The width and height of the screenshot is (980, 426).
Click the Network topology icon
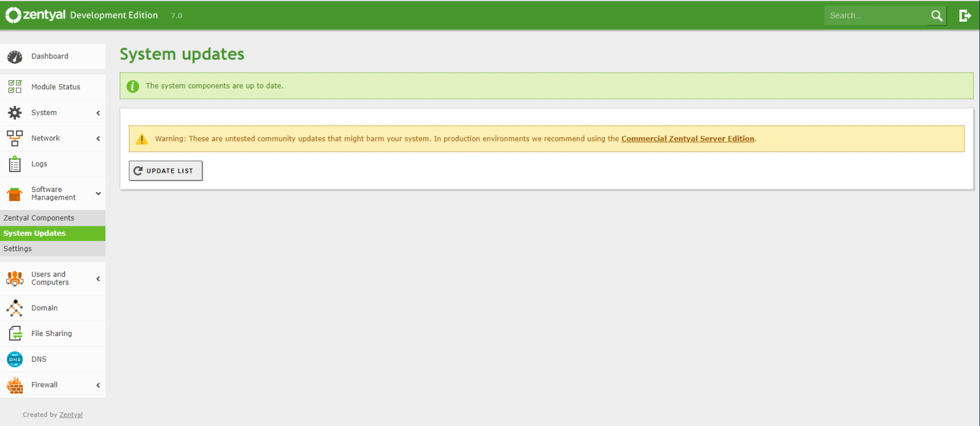coord(14,138)
